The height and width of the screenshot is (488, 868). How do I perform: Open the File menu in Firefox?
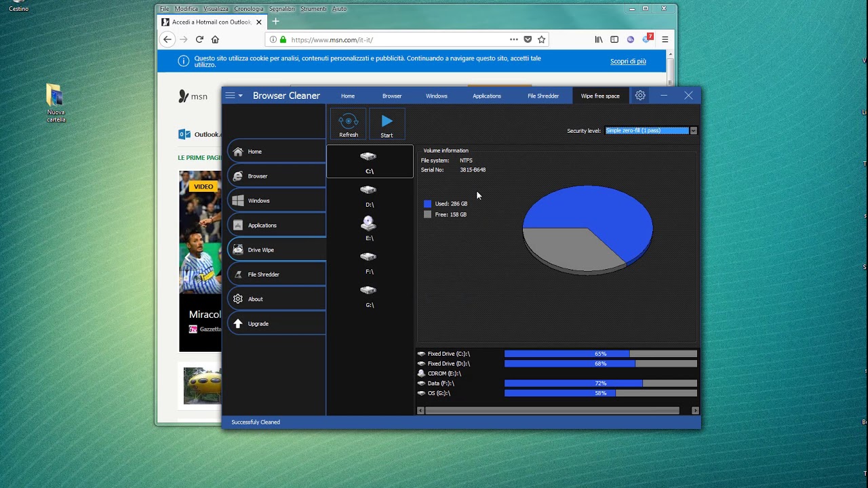tap(164, 9)
